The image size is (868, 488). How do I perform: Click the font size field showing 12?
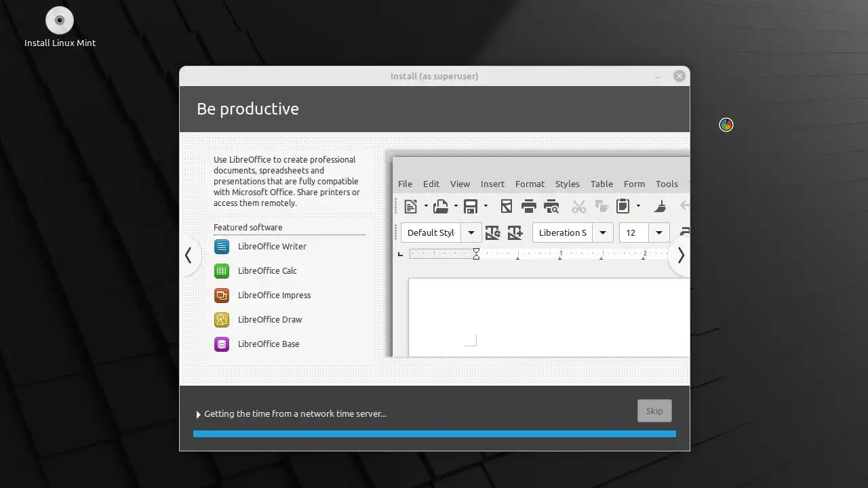click(635, 232)
